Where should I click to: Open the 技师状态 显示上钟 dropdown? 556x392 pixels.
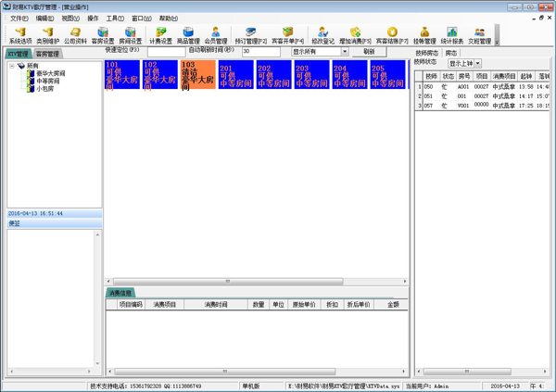point(477,64)
